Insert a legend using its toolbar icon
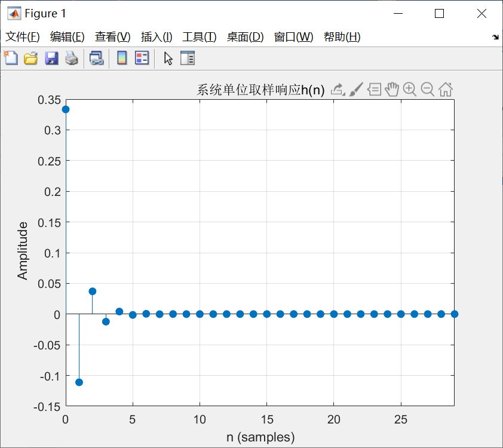This screenshot has width=503, height=448. pos(142,58)
